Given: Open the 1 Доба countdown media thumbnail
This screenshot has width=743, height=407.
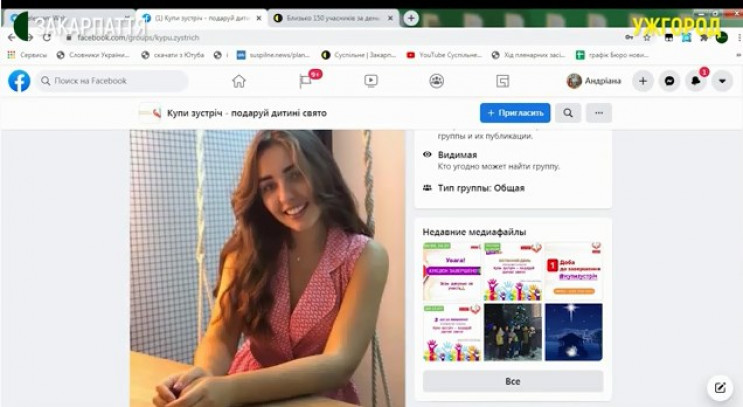Looking at the screenshot, I should pyautogui.click(x=573, y=271).
